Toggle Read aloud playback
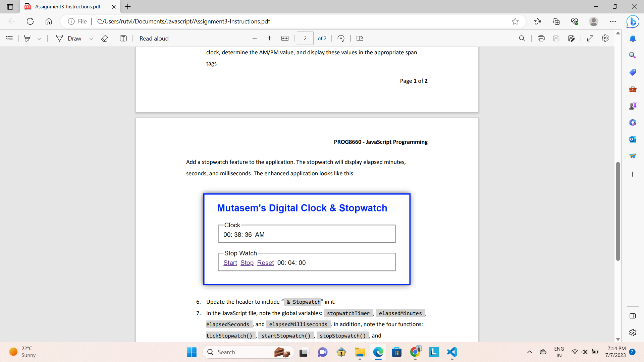Viewport: 644px width, 362px height. tap(154, 38)
